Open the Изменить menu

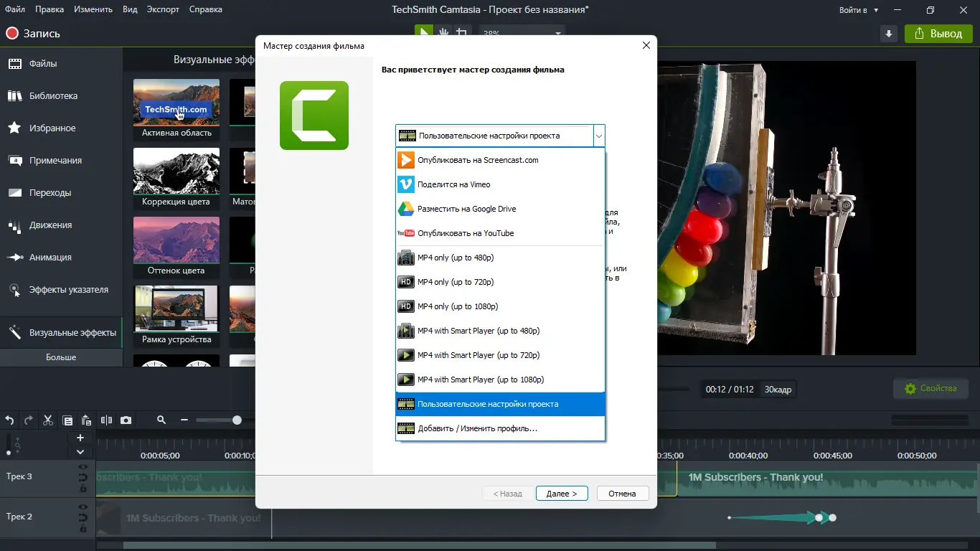(x=93, y=9)
